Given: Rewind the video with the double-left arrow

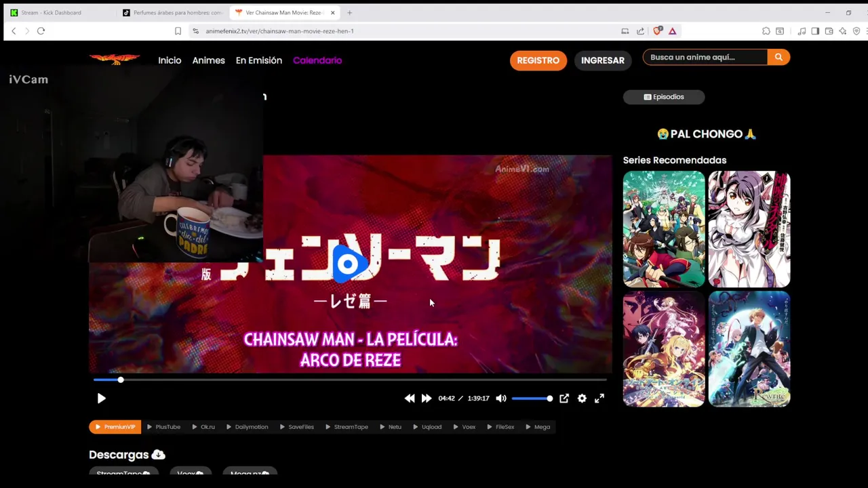Looking at the screenshot, I should click(410, 399).
